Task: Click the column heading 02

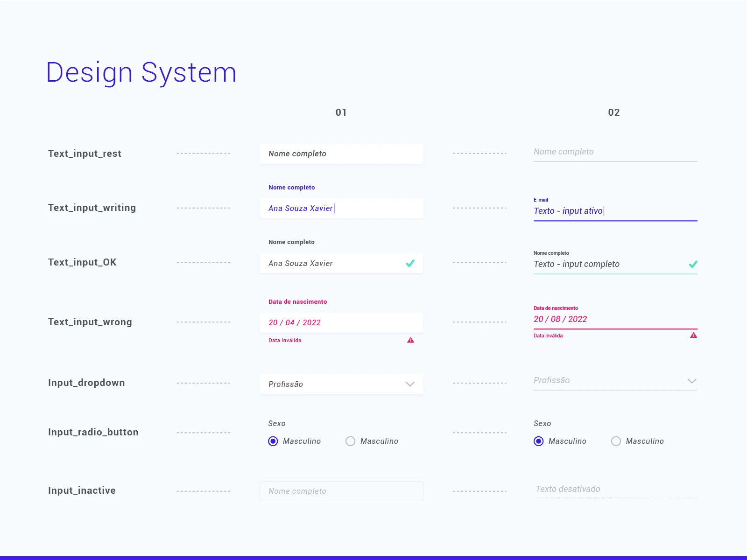Action: tap(614, 112)
